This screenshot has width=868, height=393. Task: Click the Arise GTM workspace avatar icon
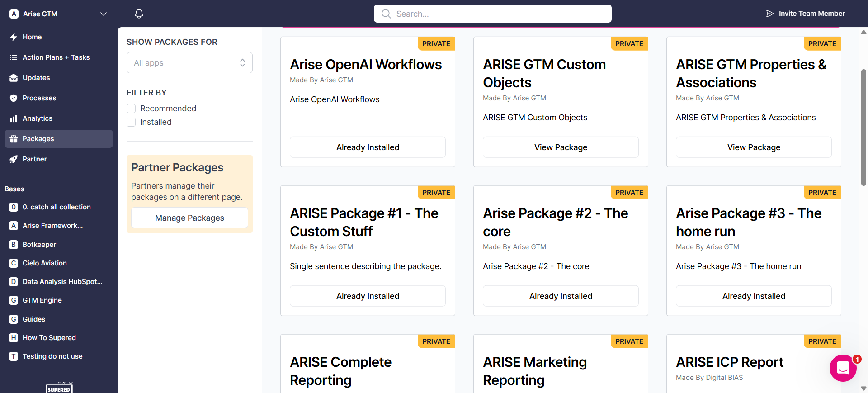[x=14, y=14]
